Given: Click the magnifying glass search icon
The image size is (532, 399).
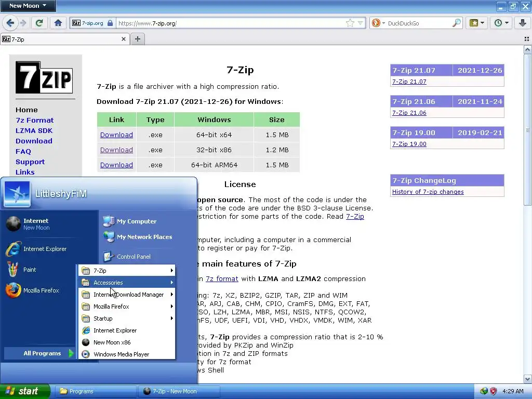Looking at the screenshot, I should point(457,23).
